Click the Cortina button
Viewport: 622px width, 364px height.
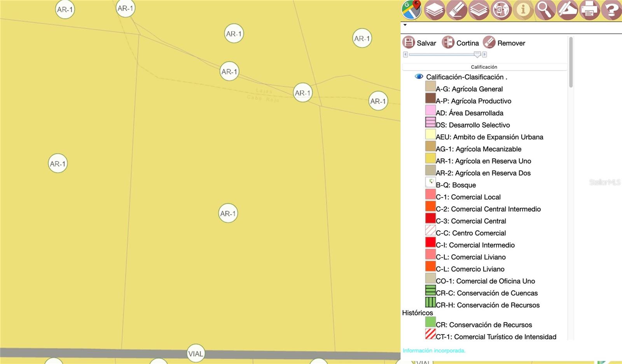coord(460,43)
